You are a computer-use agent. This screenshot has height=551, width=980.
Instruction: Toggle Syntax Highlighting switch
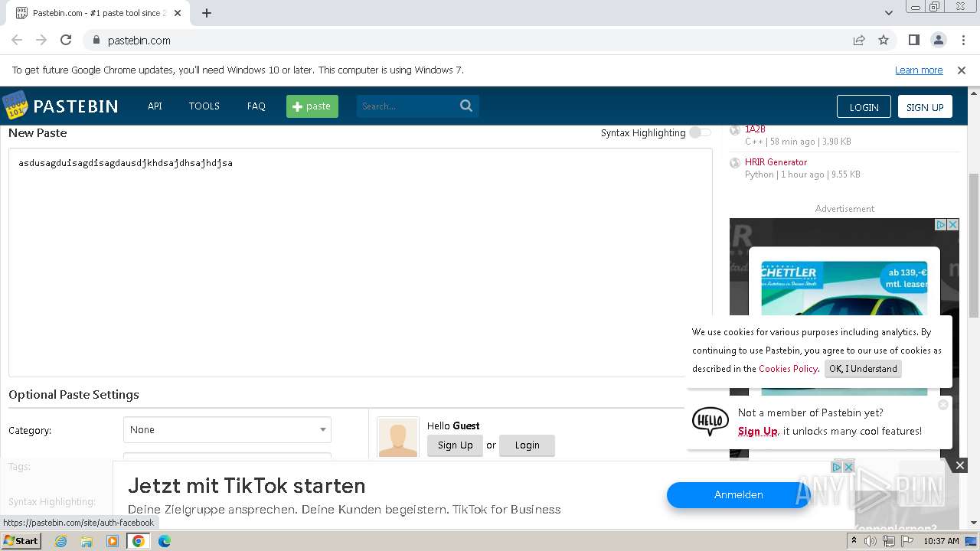(x=700, y=132)
